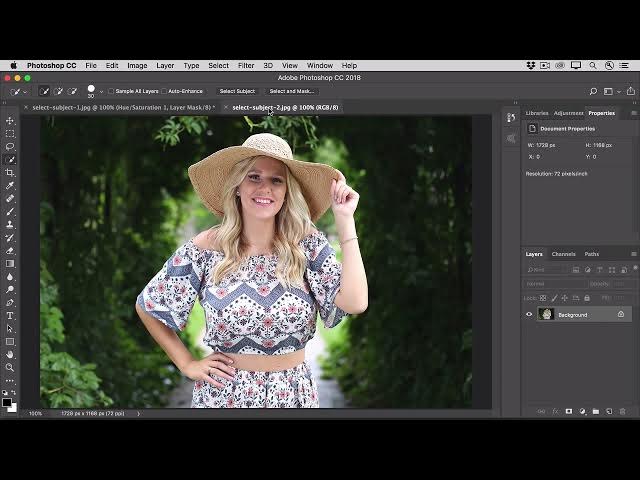The width and height of the screenshot is (640, 480).
Task: Enable the Auto-Enhance checkbox
Action: click(x=164, y=91)
